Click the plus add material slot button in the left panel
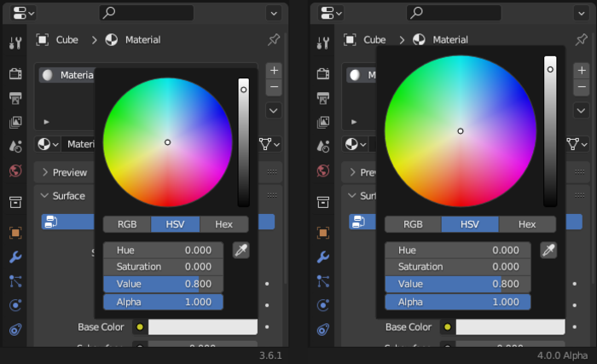The width and height of the screenshot is (597, 364). pos(274,72)
